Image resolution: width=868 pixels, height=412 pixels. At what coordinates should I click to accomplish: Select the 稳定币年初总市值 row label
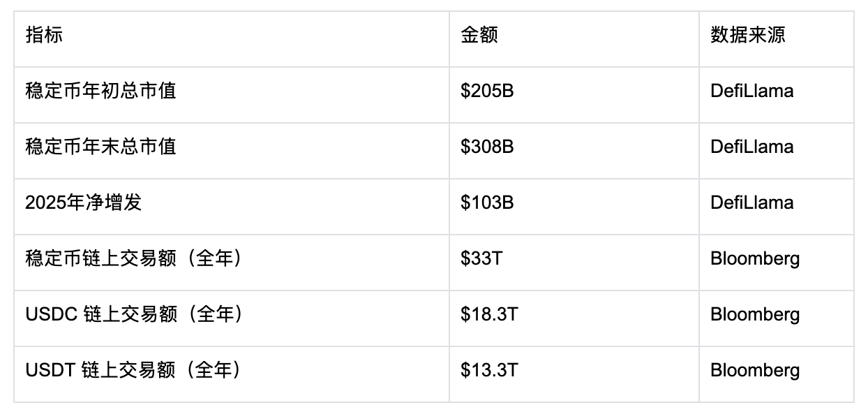[100, 91]
